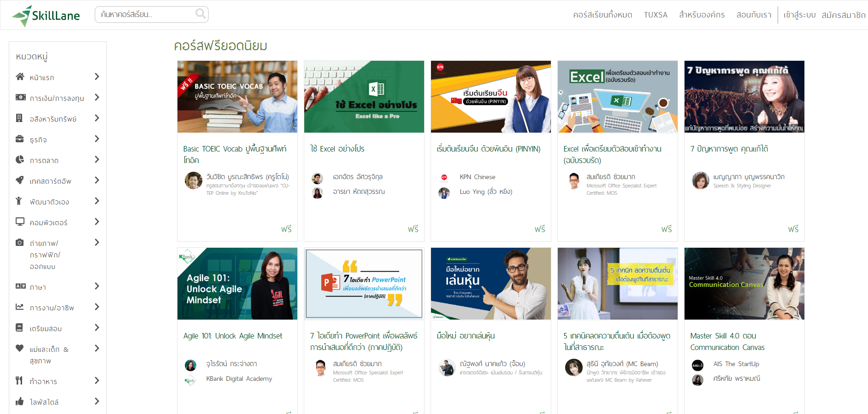Screen dimensions: 868x414
Task: Click the สมัครสมาชิก sign-up link
Action: point(844,15)
